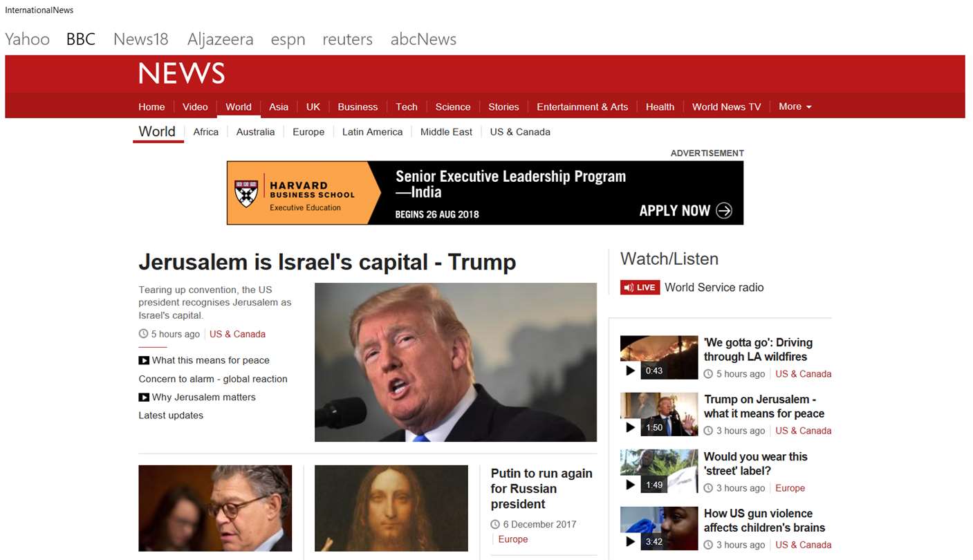The image size is (973, 560).
Task: Click the video icon beside 'Why Jerusalem matters'
Action: point(144,397)
